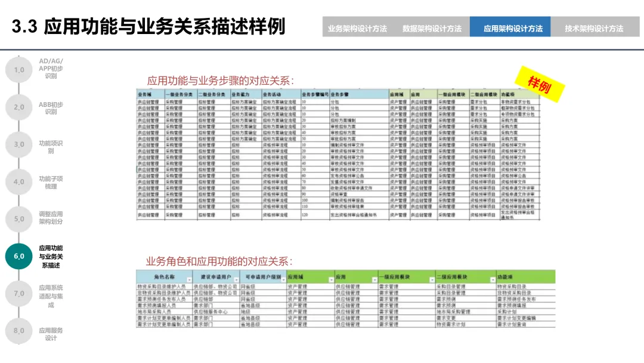Image resolution: width=644 pixels, height=363 pixels.
Task: Select the 7.0 step circle
Action: (19, 294)
